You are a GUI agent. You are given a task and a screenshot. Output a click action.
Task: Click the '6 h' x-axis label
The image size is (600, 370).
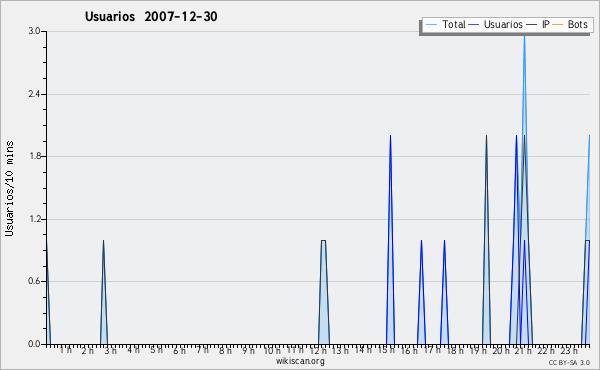click(179, 350)
